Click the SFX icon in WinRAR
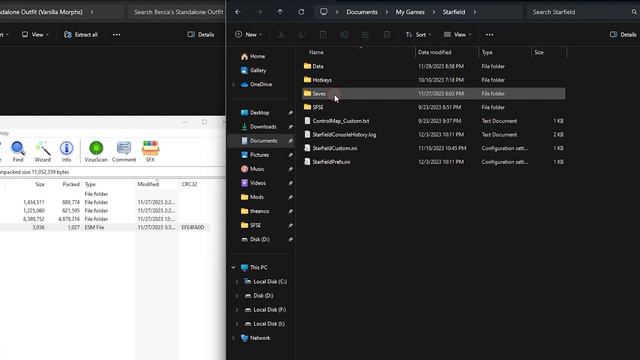Image resolution: width=640 pixels, height=360 pixels. 150,151
